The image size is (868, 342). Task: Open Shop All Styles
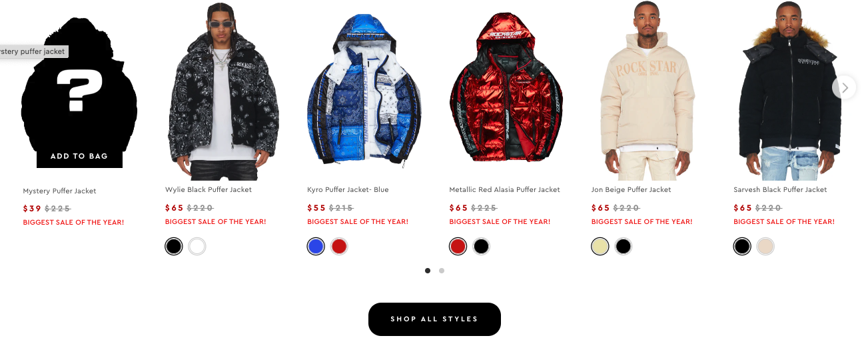(x=434, y=319)
